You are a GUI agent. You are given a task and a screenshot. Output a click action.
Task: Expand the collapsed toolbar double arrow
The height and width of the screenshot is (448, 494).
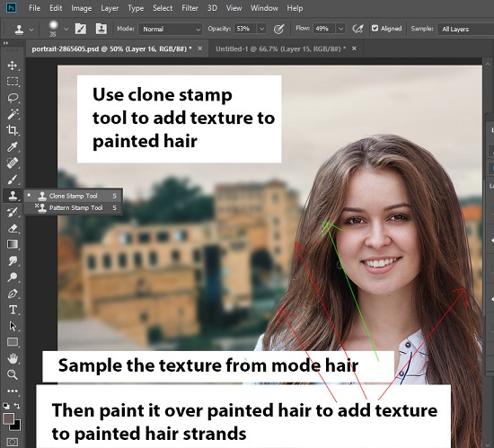5,43
